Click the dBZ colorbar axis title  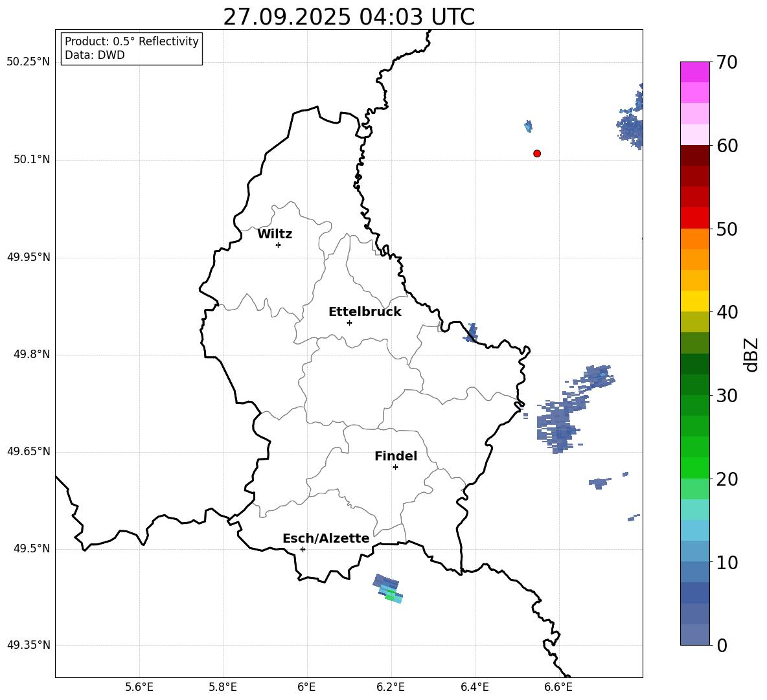752,354
